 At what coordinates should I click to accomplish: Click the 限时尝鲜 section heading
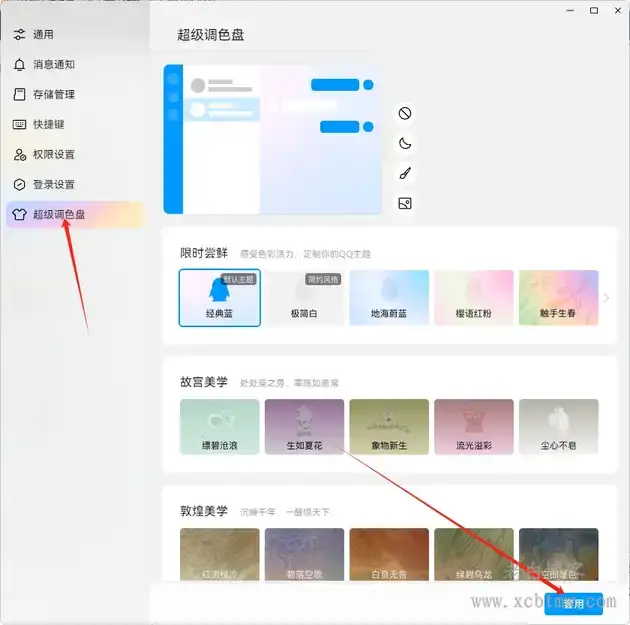[x=204, y=253]
